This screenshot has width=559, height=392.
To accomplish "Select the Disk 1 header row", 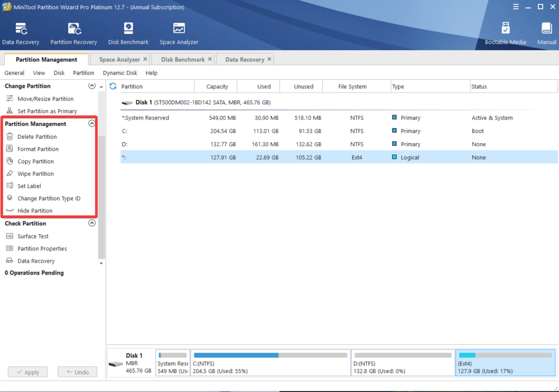I will [339, 103].
